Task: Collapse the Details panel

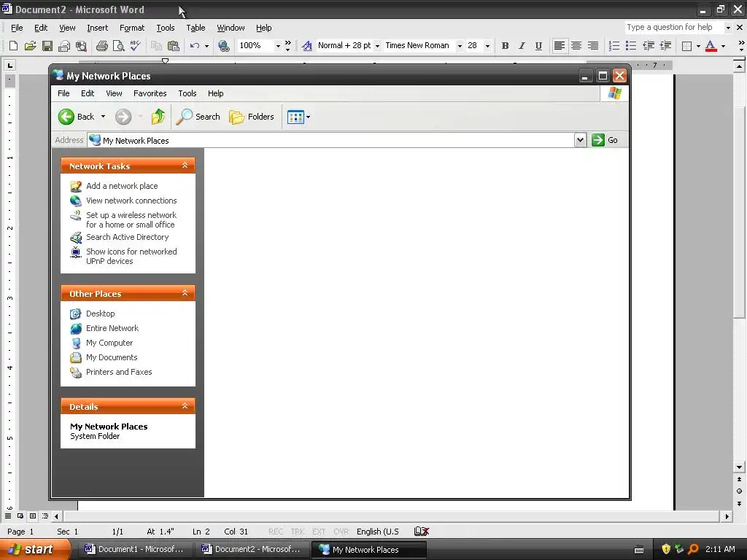Action: pyautogui.click(x=185, y=406)
